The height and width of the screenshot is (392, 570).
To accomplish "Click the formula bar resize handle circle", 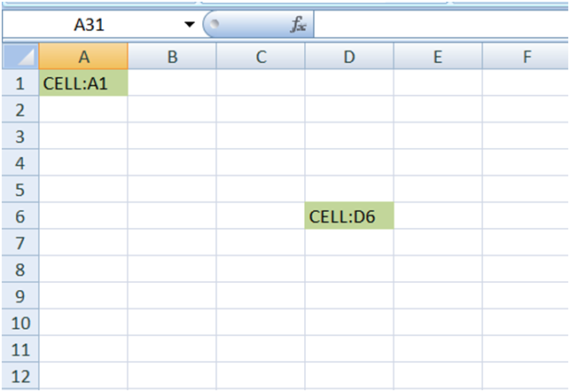I will point(214,24).
